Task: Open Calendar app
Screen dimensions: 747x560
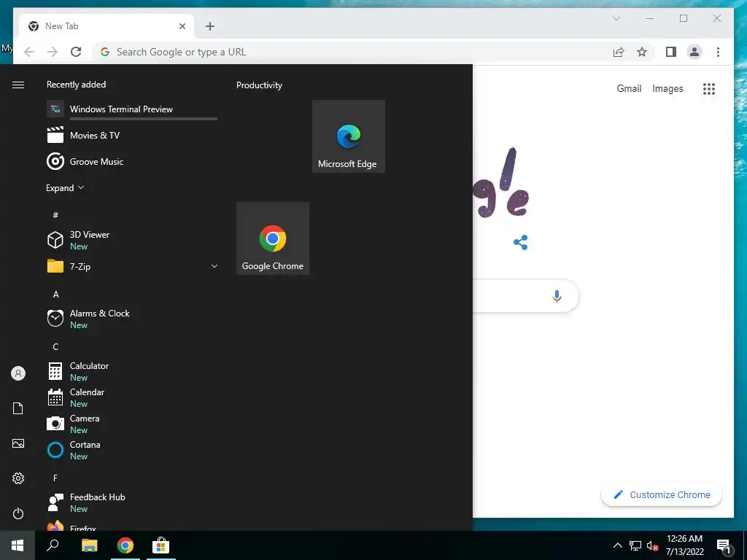Action: pyautogui.click(x=132, y=397)
